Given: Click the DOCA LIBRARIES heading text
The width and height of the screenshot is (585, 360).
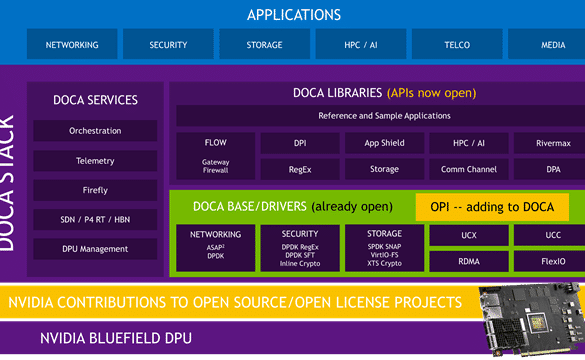Looking at the screenshot, I should pos(337,93).
